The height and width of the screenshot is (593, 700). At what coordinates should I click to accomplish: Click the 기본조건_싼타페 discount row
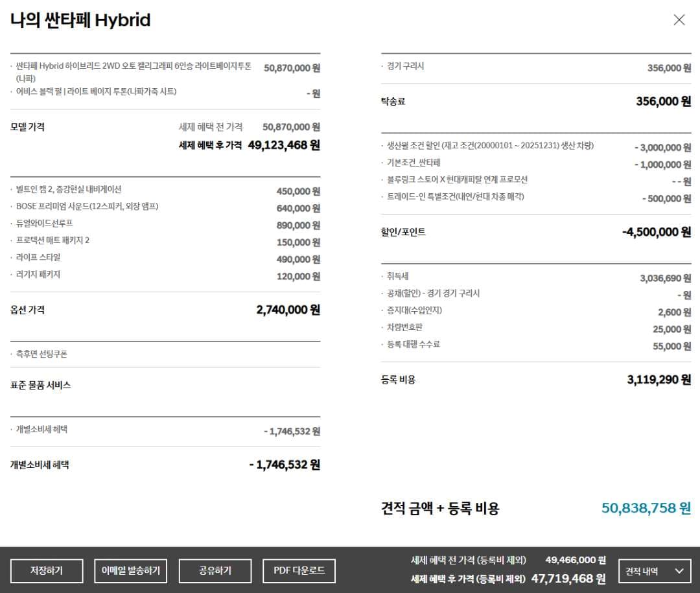(536, 163)
